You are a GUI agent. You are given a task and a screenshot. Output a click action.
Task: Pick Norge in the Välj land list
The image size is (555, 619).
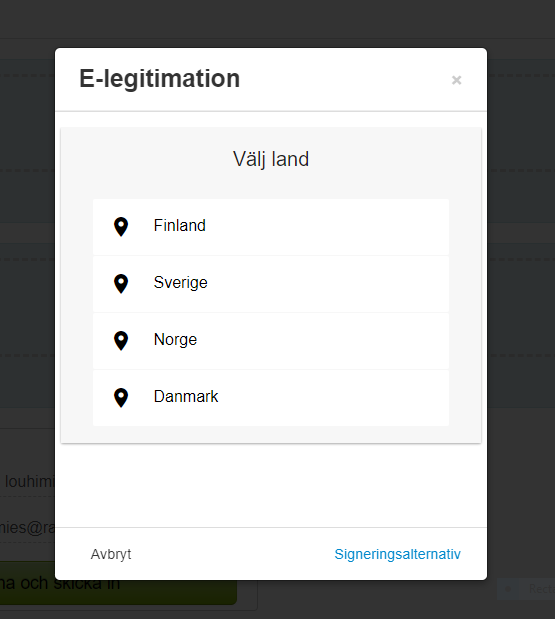(271, 341)
